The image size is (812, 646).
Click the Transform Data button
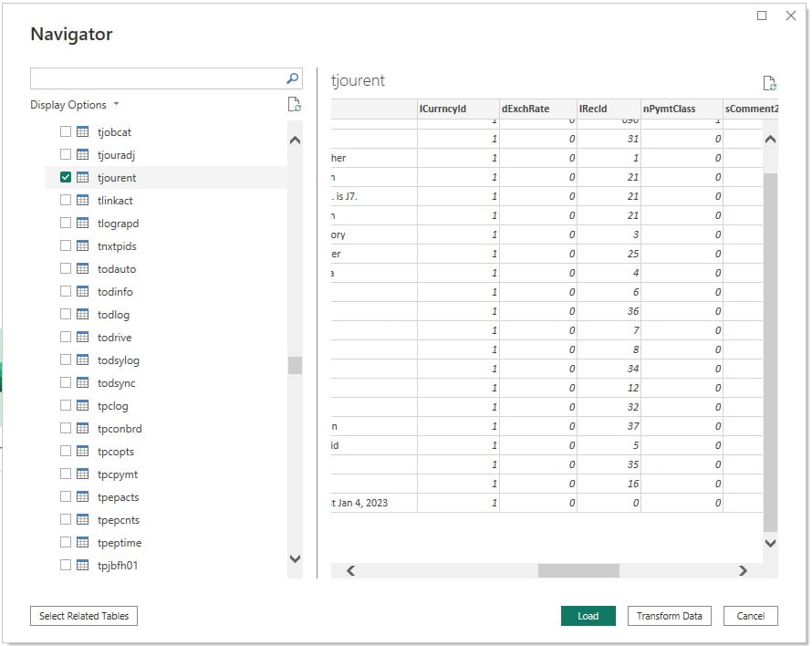(669, 616)
